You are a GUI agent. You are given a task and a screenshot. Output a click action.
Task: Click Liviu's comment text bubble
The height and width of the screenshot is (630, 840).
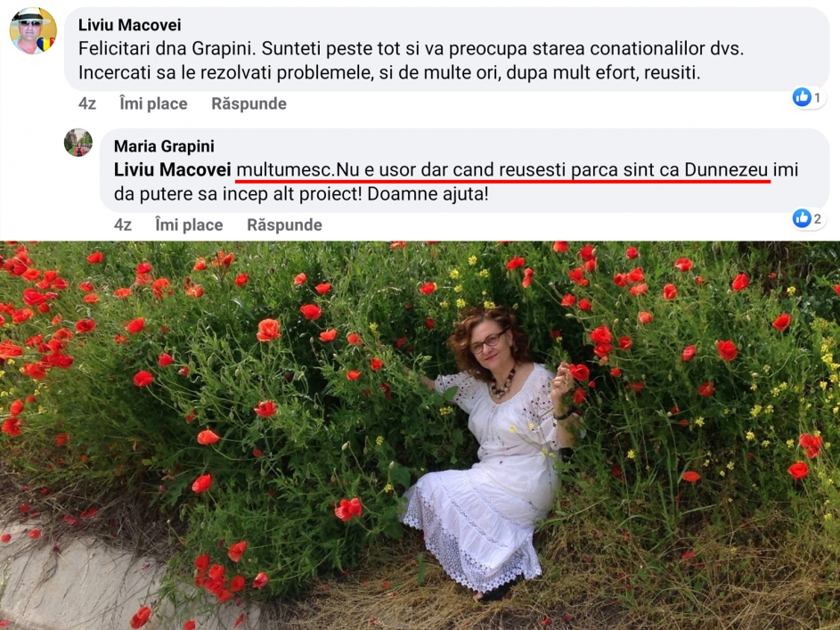pos(447,49)
